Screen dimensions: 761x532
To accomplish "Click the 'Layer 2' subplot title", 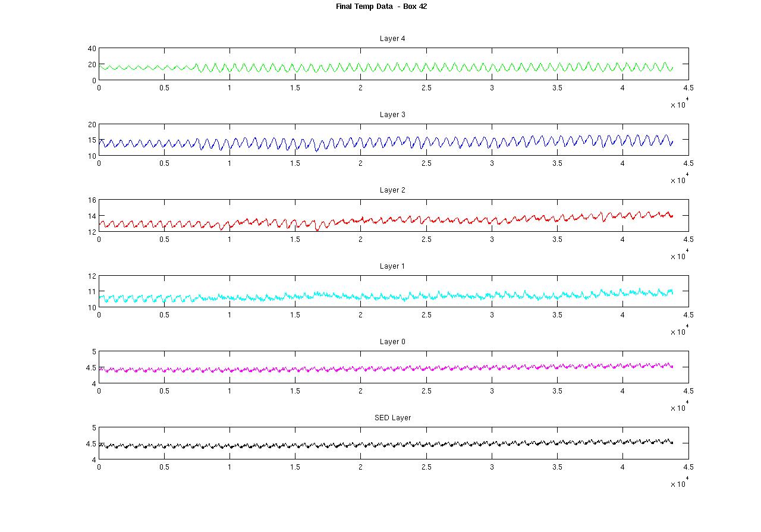I will pyautogui.click(x=392, y=190).
